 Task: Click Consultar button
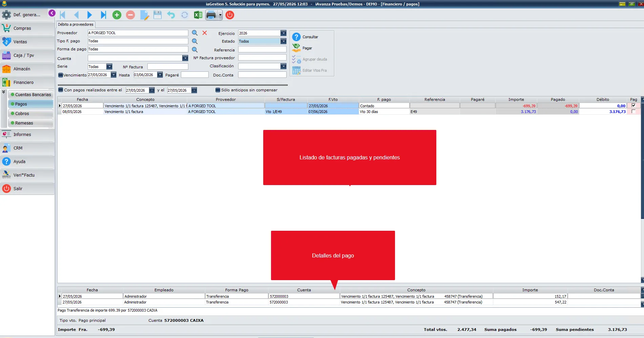tap(305, 37)
